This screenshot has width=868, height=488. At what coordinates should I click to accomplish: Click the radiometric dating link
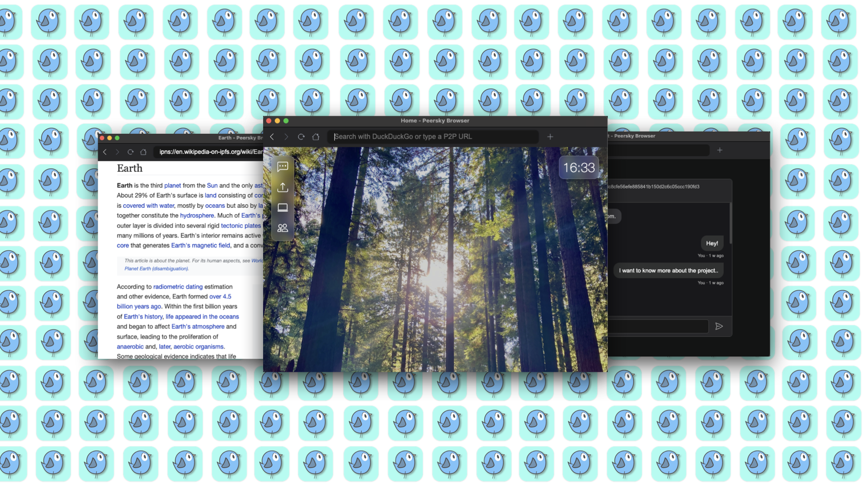(x=178, y=286)
